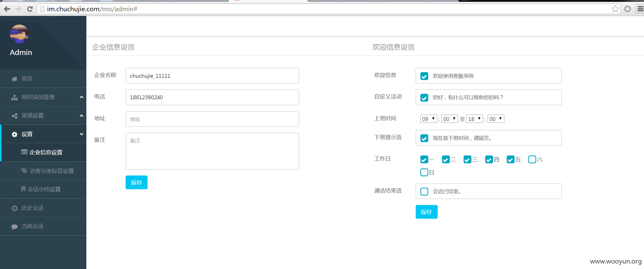Image resolution: width=644 pixels, height=269 pixels.
Task: Click the bookmark icon beside 会话小结设置
Action: pyautogui.click(x=23, y=189)
